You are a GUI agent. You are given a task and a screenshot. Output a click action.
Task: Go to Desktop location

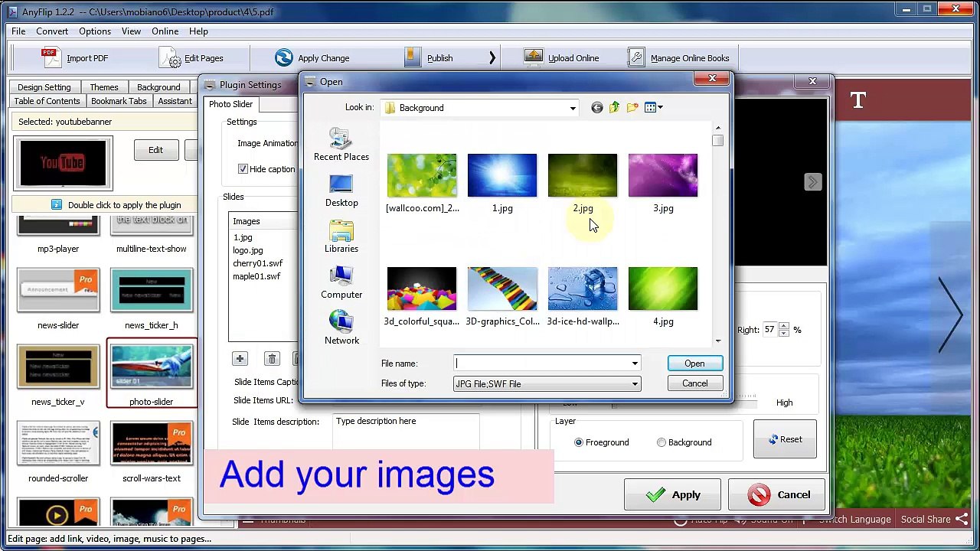(341, 191)
